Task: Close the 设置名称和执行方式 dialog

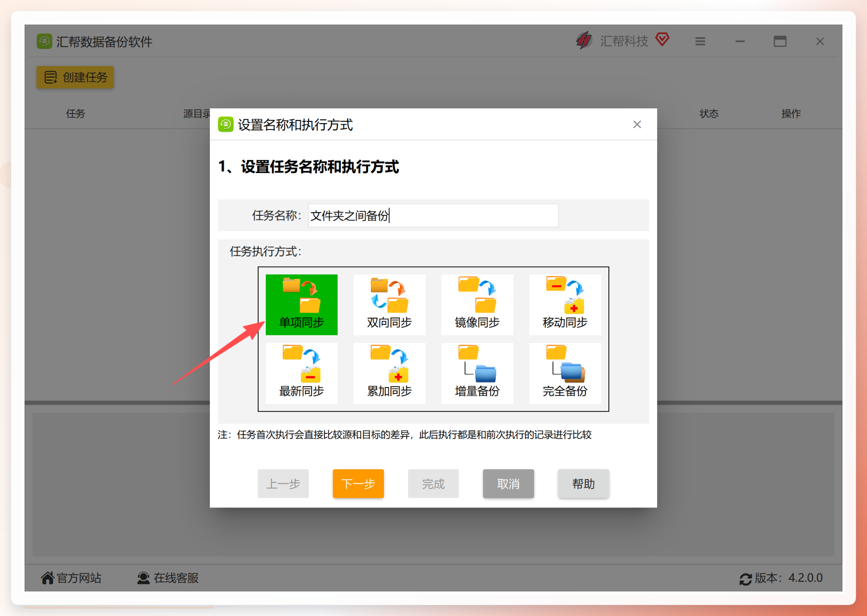Action: pyautogui.click(x=637, y=124)
